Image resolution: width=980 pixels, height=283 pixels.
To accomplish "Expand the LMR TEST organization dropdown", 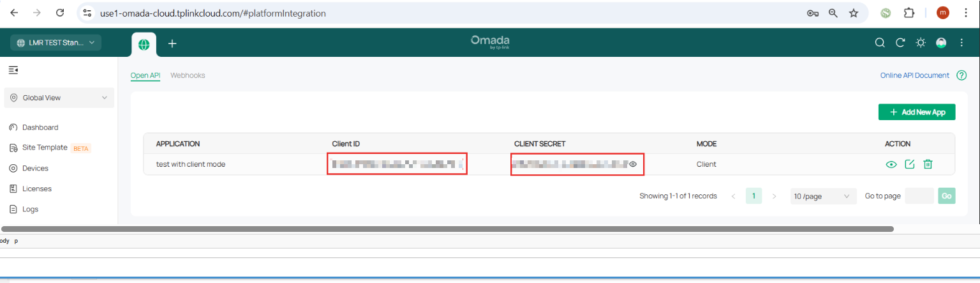I will point(56,43).
